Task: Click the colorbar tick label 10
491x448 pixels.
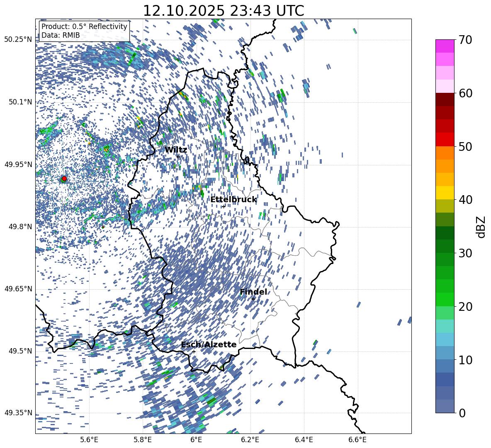Action: (x=465, y=360)
